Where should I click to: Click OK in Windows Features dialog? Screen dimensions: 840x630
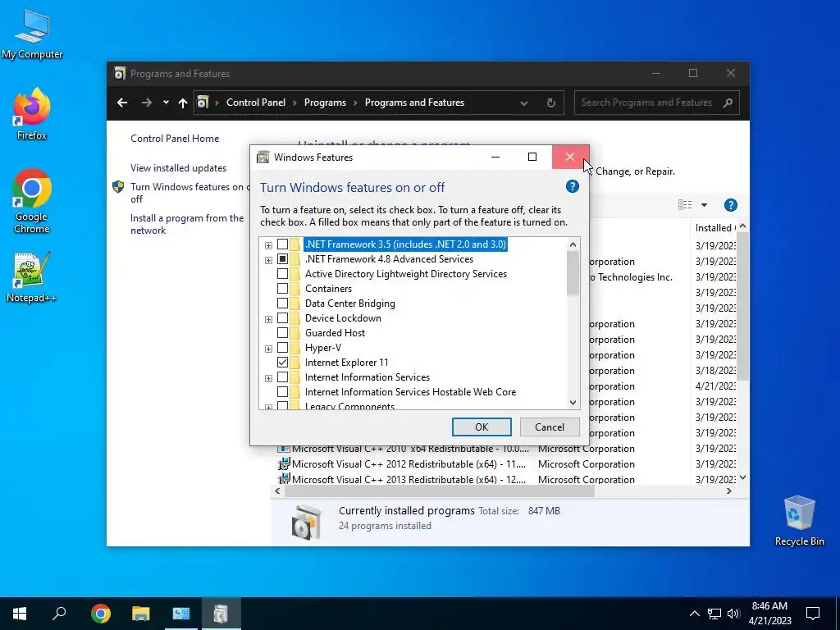pyautogui.click(x=482, y=427)
